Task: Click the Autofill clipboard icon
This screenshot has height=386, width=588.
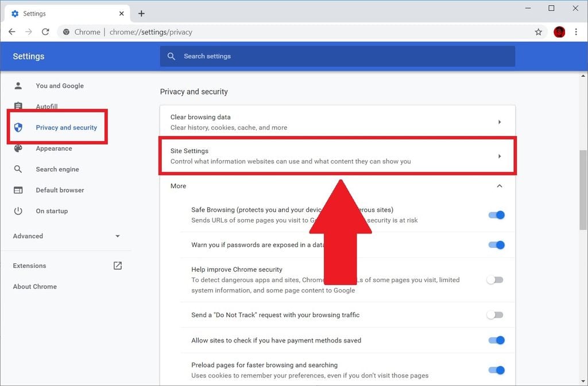Action: point(18,106)
